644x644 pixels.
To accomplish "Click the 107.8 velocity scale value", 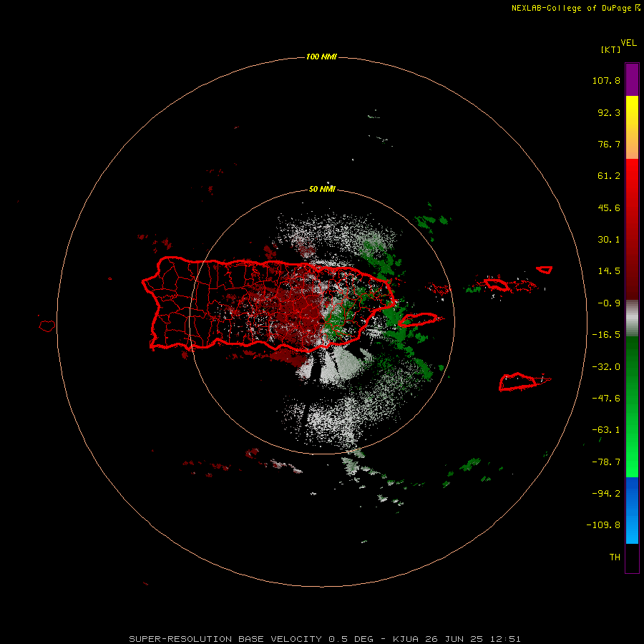I will pyautogui.click(x=606, y=80).
